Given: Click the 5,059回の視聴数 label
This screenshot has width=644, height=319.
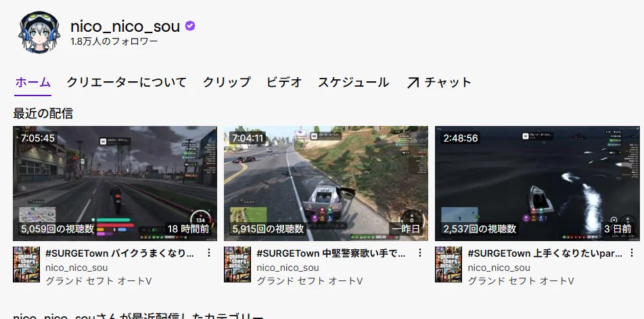Looking at the screenshot, I should point(57,229).
